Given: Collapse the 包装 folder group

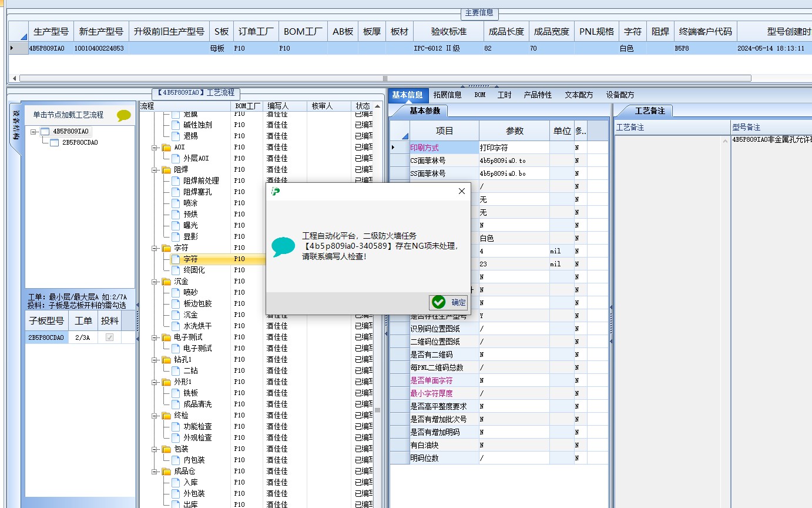Looking at the screenshot, I should coord(155,449).
